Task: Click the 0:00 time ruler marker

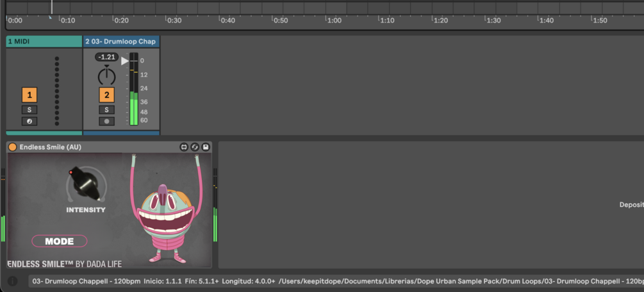Action: (x=15, y=20)
